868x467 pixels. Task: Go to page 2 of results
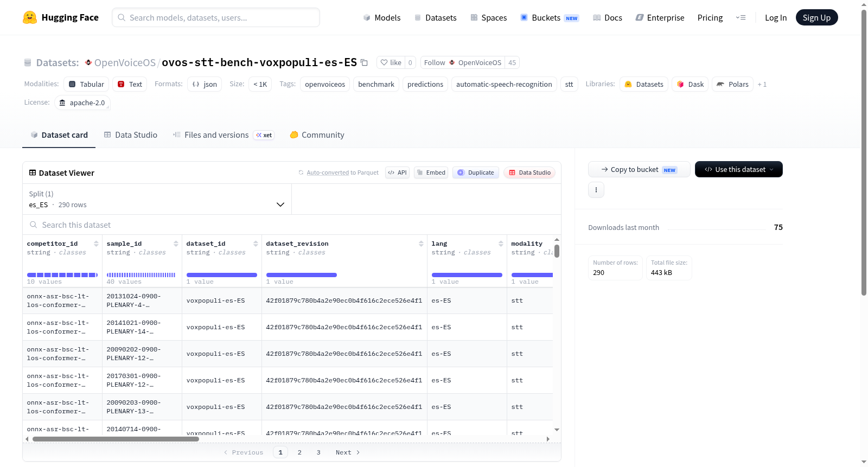point(299,452)
